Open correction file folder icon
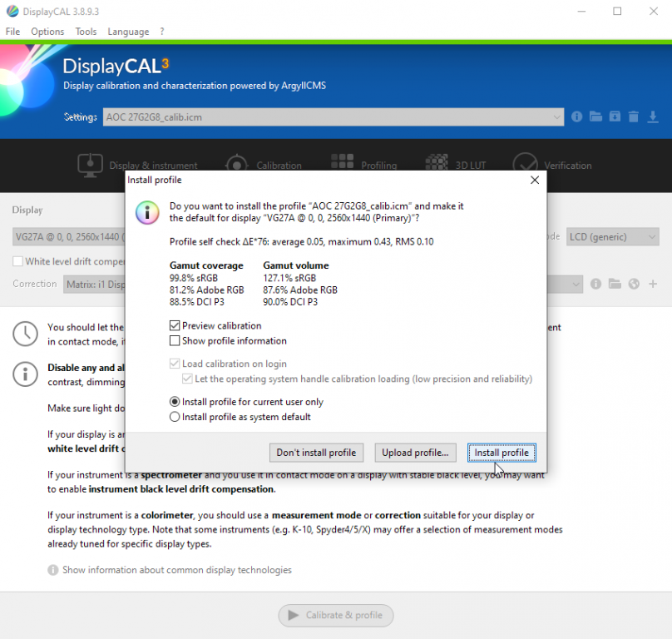This screenshot has height=639, width=672. 615,284
